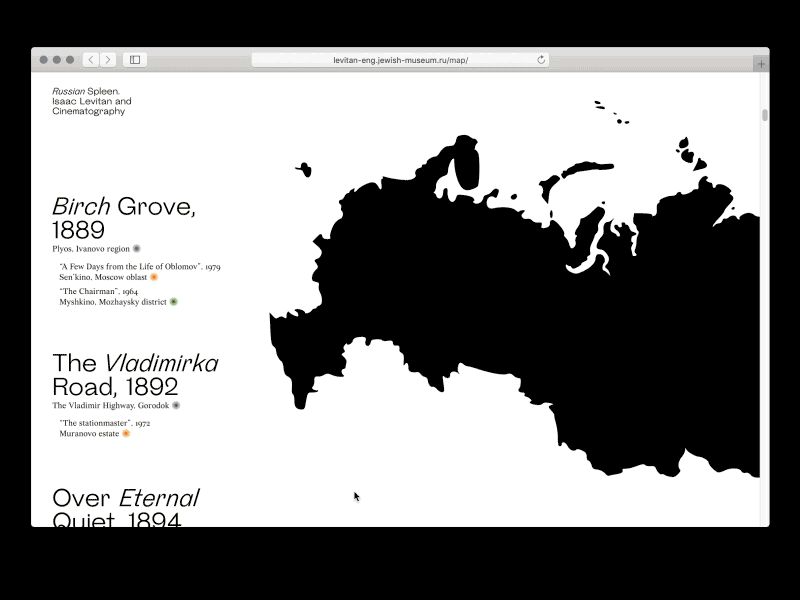Image resolution: width=800 pixels, height=600 pixels.
Task: Click the green marker beside 'Myshkino, Mozhaysky district'
Action: (175, 303)
